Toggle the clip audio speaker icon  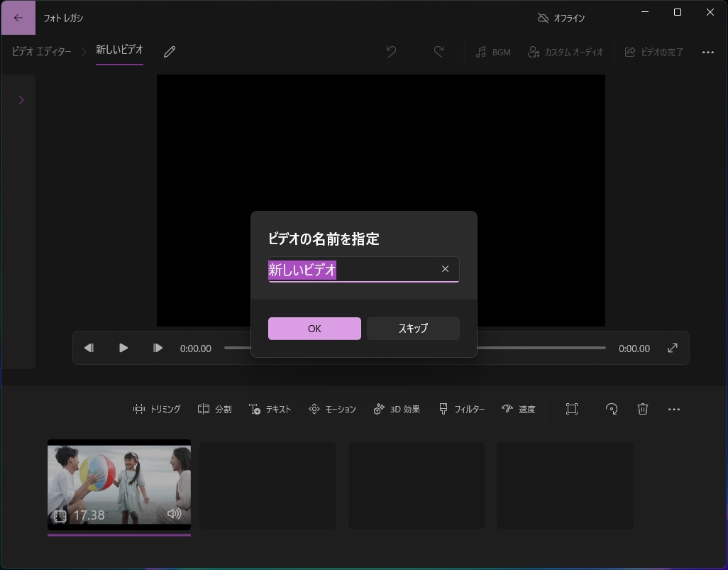coord(175,515)
